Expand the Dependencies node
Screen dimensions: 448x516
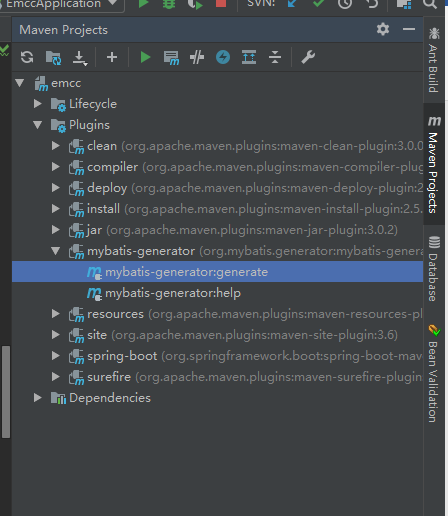tap(38, 398)
